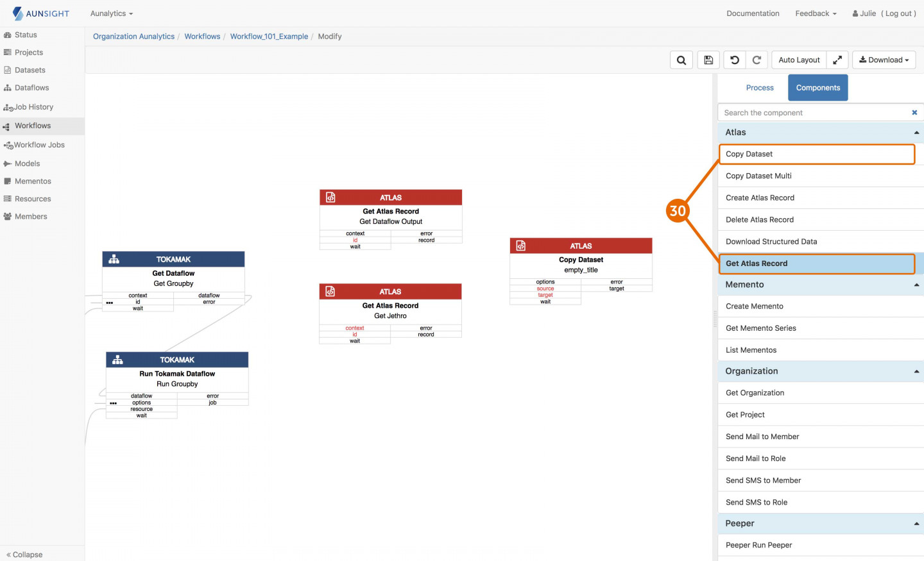This screenshot has height=561, width=924.
Task: Select the Get Memento Series component
Action: point(821,328)
